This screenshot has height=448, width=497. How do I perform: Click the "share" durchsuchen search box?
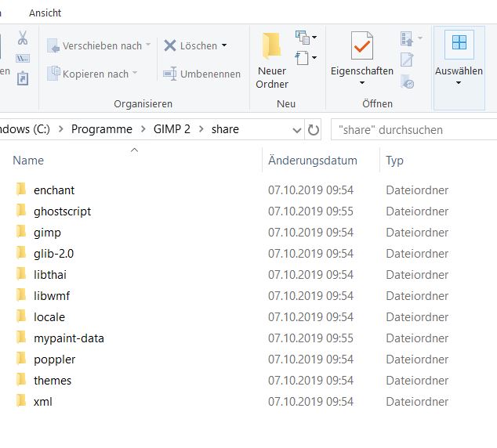(414, 130)
